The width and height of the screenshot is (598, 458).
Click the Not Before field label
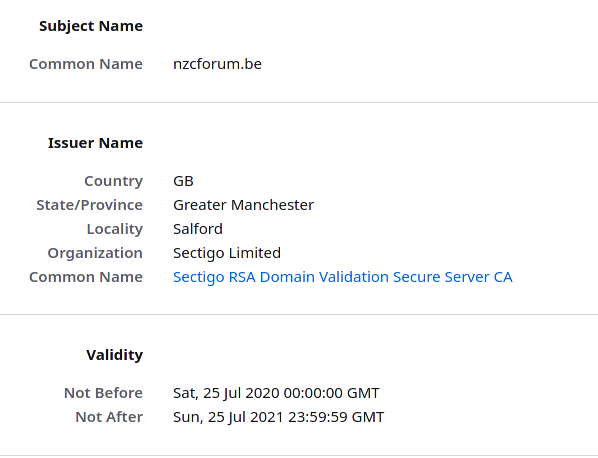103,393
